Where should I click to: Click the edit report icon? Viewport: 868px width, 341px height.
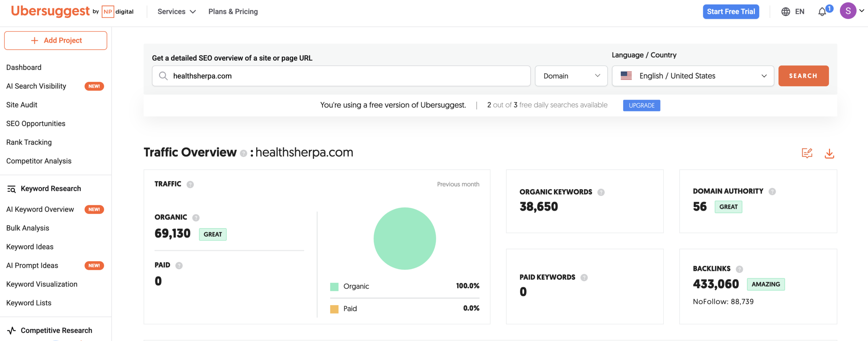coord(807,153)
